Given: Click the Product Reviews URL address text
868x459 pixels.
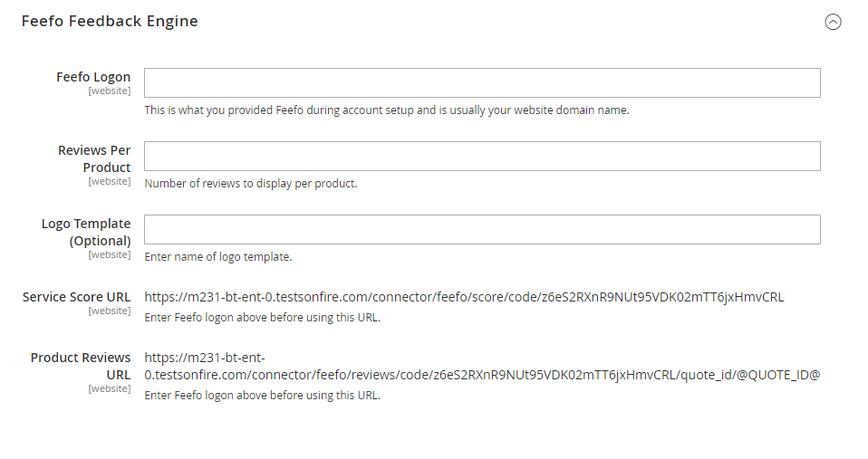Looking at the screenshot, I should [x=482, y=366].
